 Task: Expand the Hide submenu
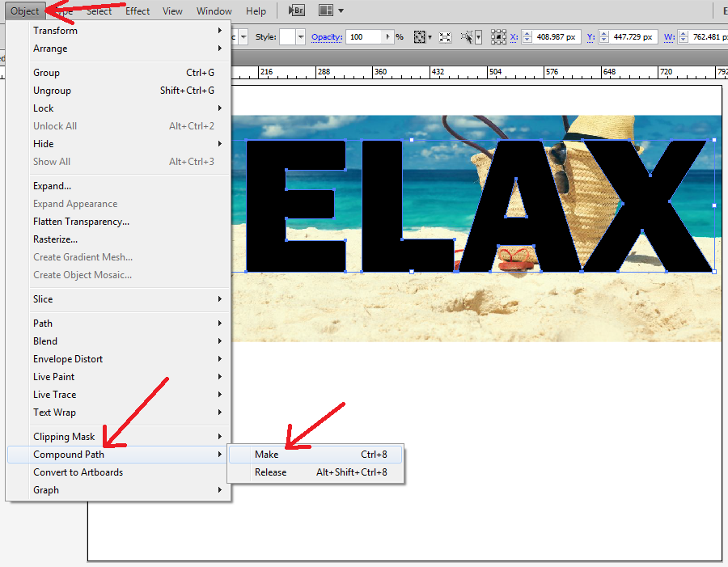coord(119,144)
